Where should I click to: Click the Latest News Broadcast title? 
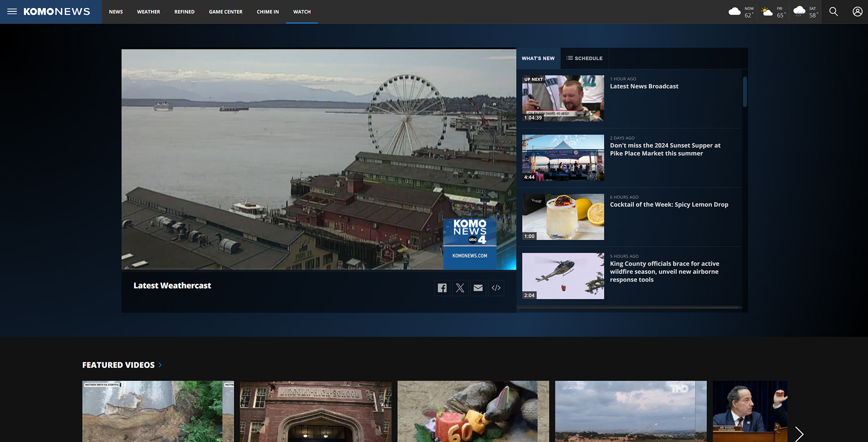click(644, 86)
